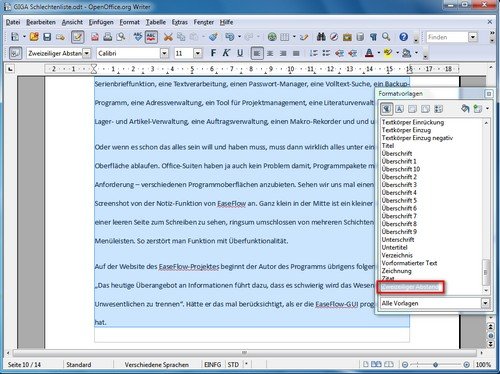Open the Format menu

(130, 22)
